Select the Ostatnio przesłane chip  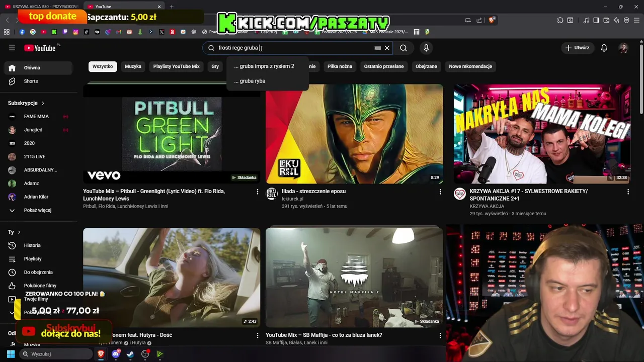pos(384,66)
